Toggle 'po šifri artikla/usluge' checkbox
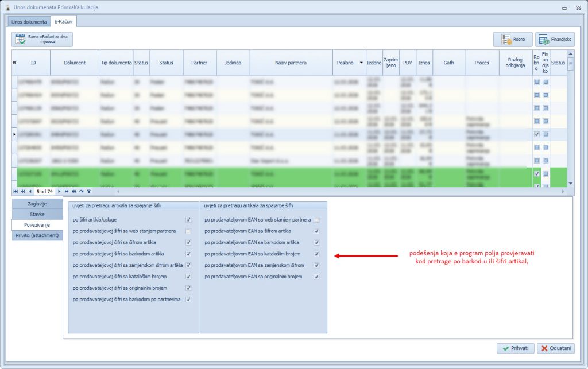Image resolution: width=588 pixels, height=369 pixels. (188, 220)
